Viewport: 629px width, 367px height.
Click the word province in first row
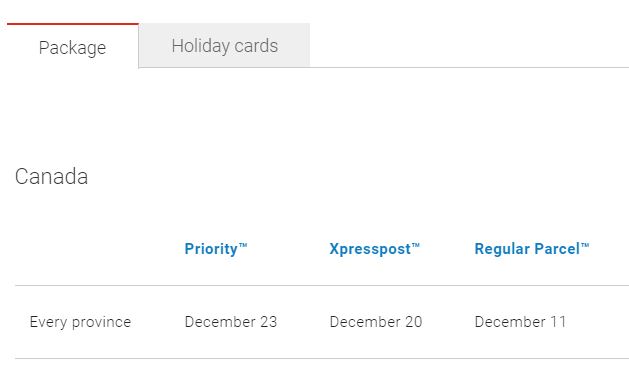pyautogui.click(x=101, y=322)
